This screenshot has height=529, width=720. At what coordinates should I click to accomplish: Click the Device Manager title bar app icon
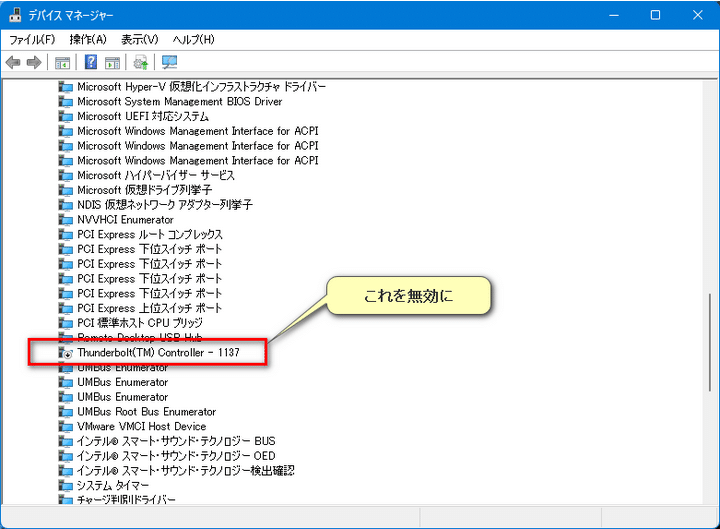[15, 15]
